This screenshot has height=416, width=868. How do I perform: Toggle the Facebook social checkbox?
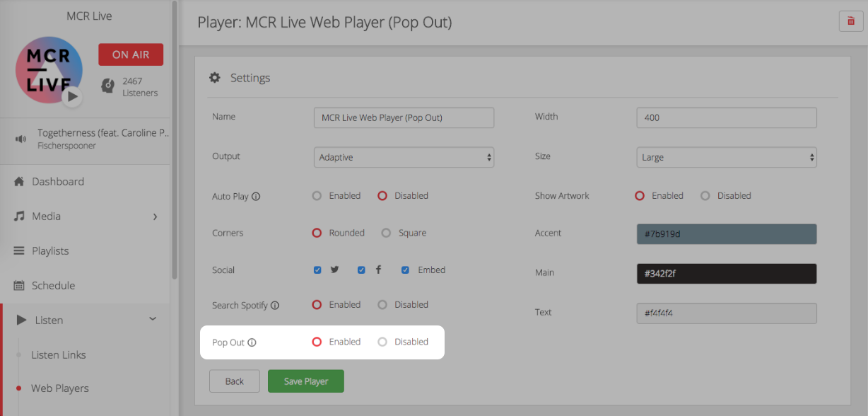pos(361,270)
